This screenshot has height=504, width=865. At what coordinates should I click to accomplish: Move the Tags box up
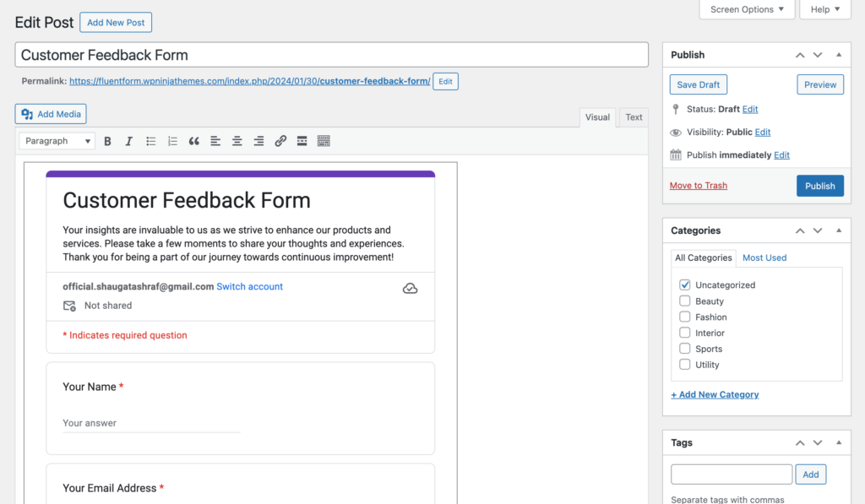pos(800,442)
